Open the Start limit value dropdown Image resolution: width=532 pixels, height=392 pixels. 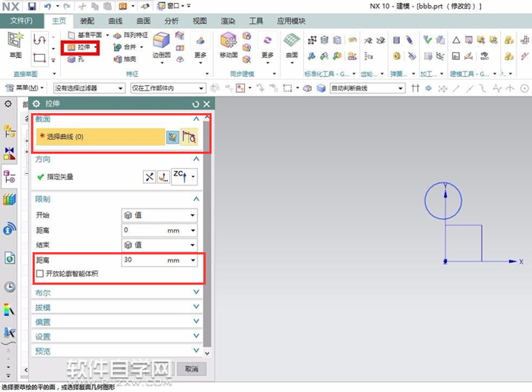pyautogui.click(x=160, y=215)
